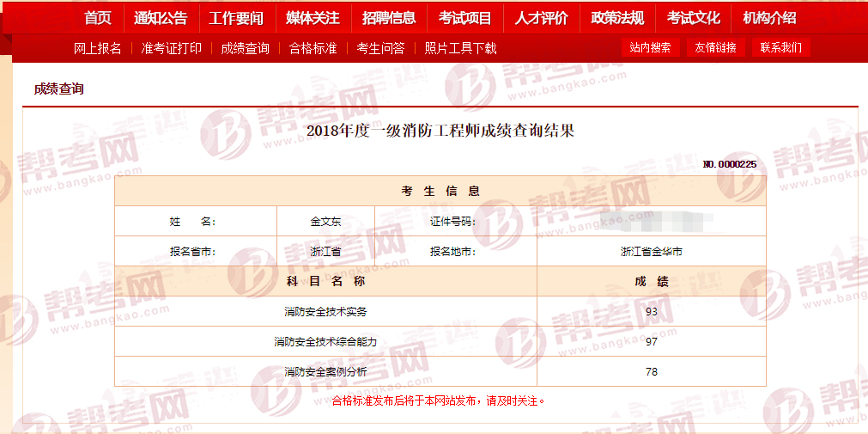Open the 合格标准 link
The height and width of the screenshot is (434, 868).
click(x=313, y=48)
